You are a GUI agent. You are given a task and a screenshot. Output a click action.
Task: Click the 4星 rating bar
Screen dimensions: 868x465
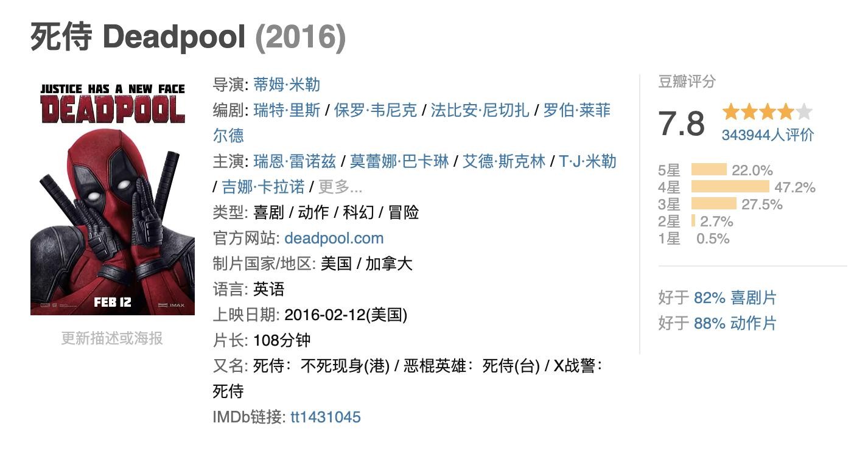click(x=730, y=187)
